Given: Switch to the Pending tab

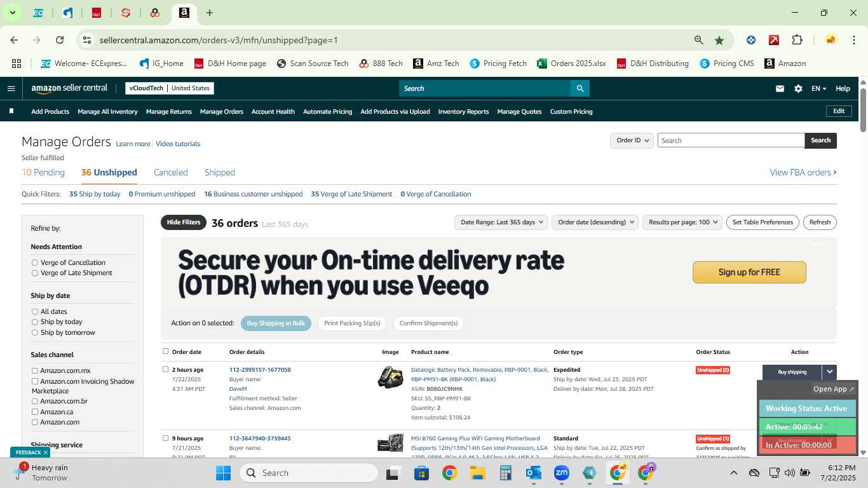Looking at the screenshot, I should point(43,172).
